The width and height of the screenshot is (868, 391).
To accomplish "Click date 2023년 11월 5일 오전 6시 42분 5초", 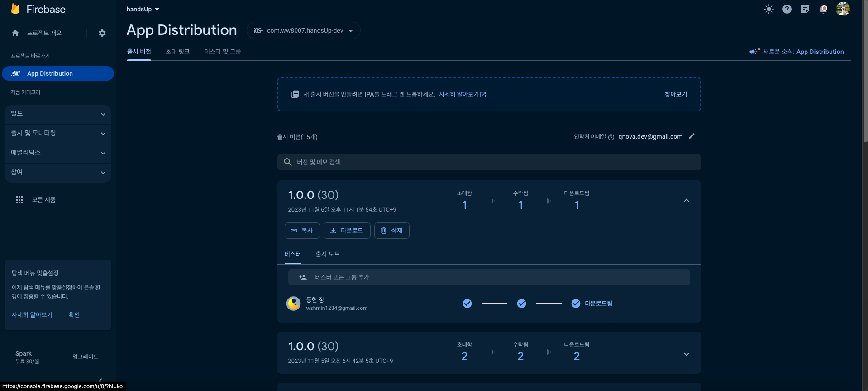I will click(x=340, y=361).
